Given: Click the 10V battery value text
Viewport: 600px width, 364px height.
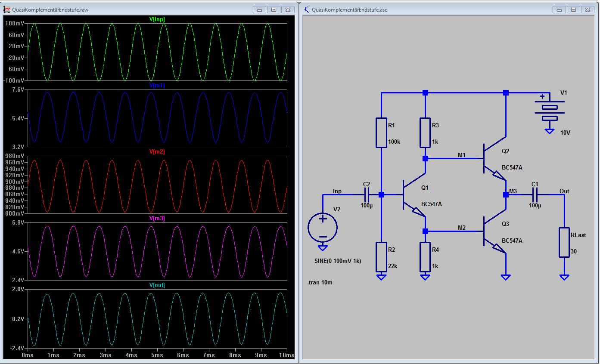Looking at the screenshot, I should 566,133.
